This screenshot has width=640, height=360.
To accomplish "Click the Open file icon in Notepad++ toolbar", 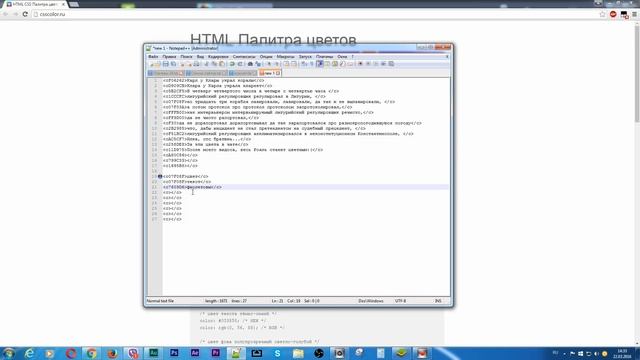I will [x=158, y=64].
